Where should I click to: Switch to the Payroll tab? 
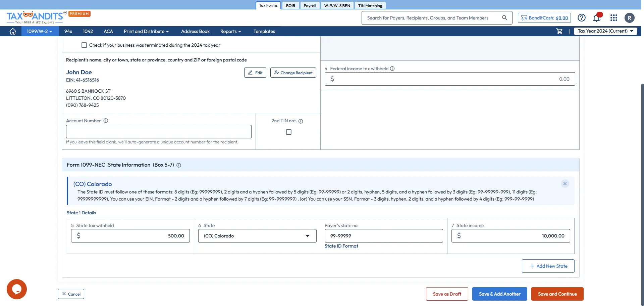(310, 5)
